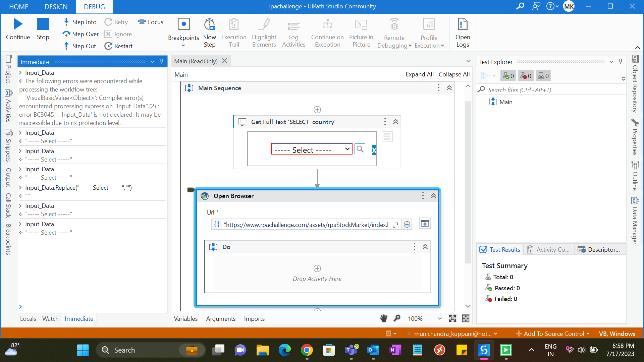Open browser picker icon beside Url
This screenshot has height=362, width=644.
[x=425, y=224]
